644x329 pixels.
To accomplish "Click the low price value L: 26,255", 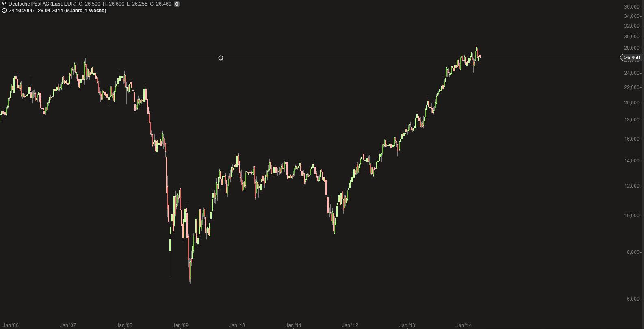I will [137, 4].
